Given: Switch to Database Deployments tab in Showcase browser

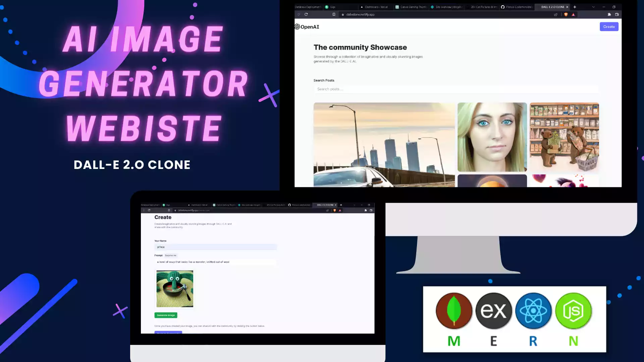Looking at the screenshot, I should coord(308,7).
